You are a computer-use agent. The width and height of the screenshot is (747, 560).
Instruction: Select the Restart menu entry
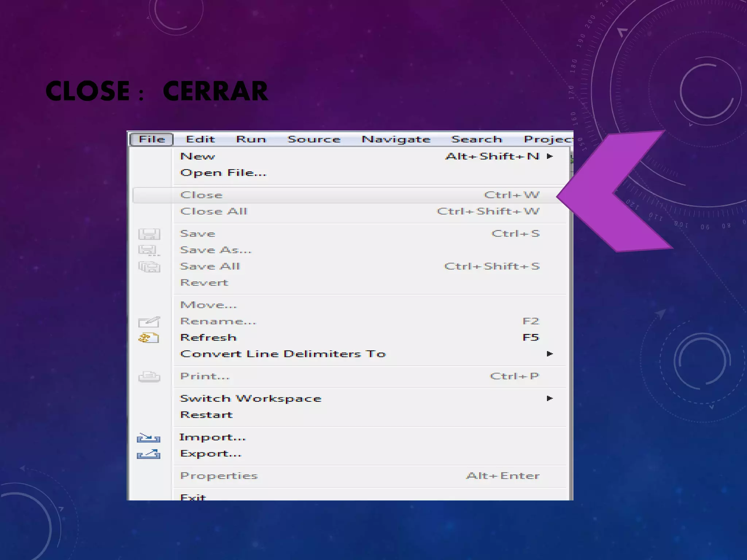point(206,415)
